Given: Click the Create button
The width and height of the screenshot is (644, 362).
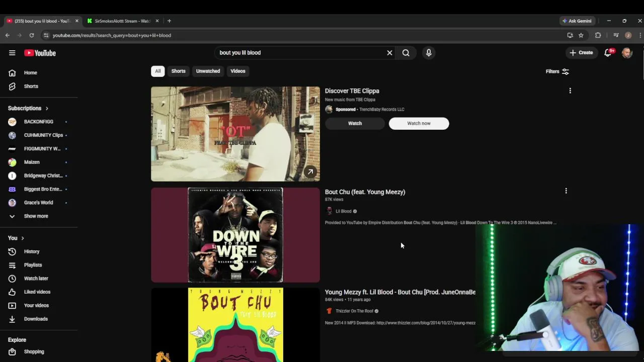Looking at the screenshot, I should (x=582, y=53).
